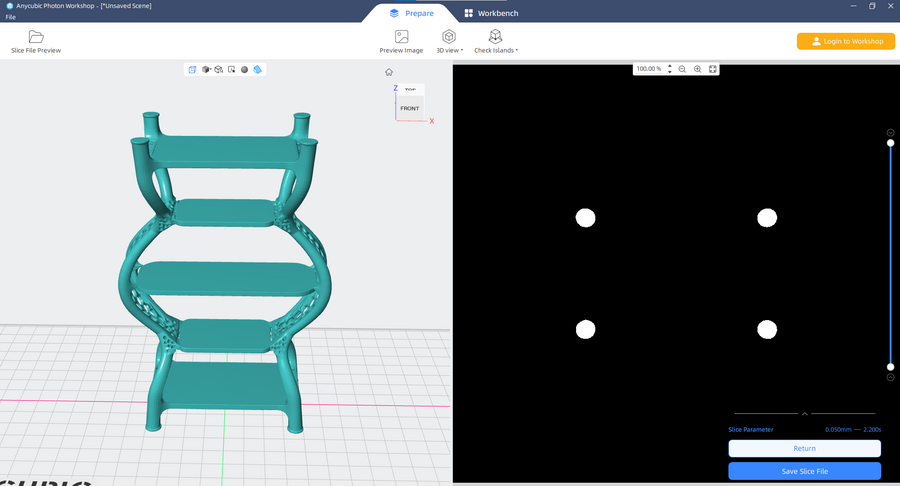900x486 pixels.
Task: Click Save Slice File button
Action: tap(804, 470)
